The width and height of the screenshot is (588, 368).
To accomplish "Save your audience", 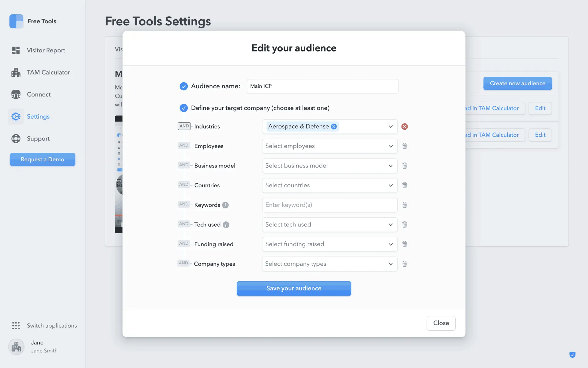I will [x=294, y=288].
